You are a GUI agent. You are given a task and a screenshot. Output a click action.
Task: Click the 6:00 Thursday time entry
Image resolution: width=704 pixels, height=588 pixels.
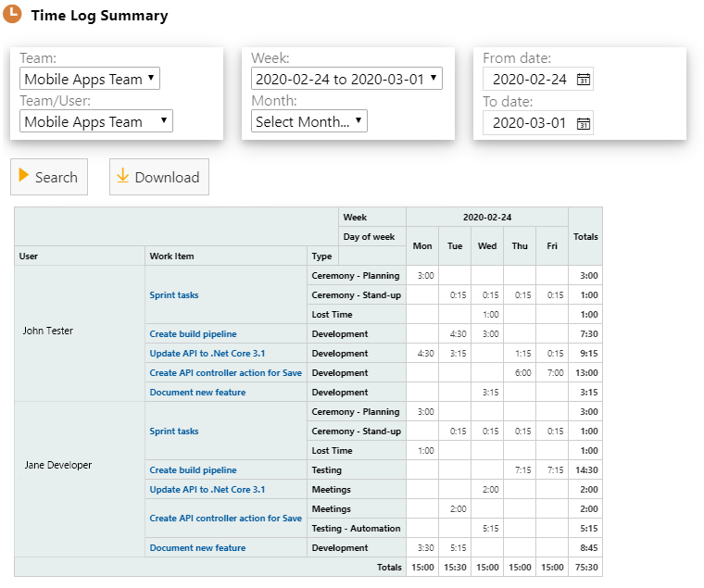[520, 372]
